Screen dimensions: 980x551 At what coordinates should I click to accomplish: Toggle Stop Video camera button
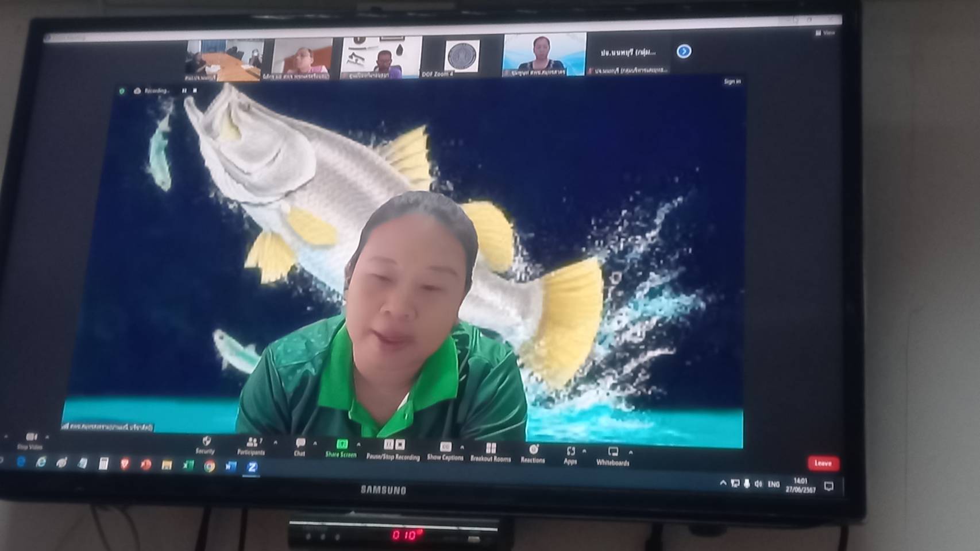pyautogui.click(x=30, y=441)
